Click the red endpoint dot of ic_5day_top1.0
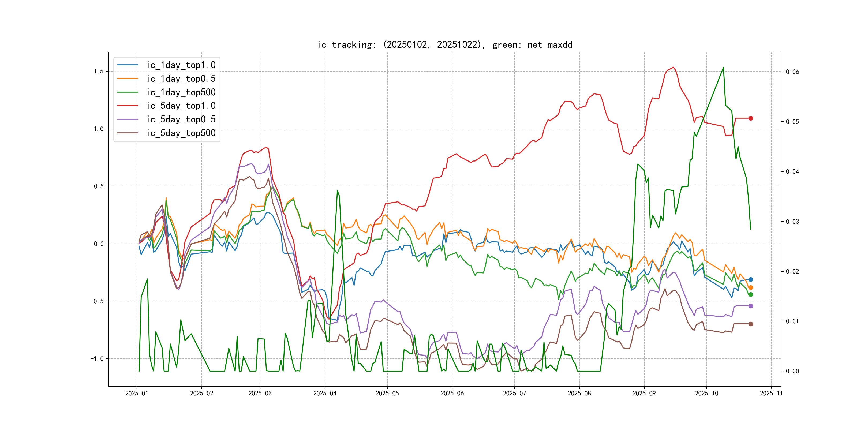868x434 pixels. (x=751, y=118)
